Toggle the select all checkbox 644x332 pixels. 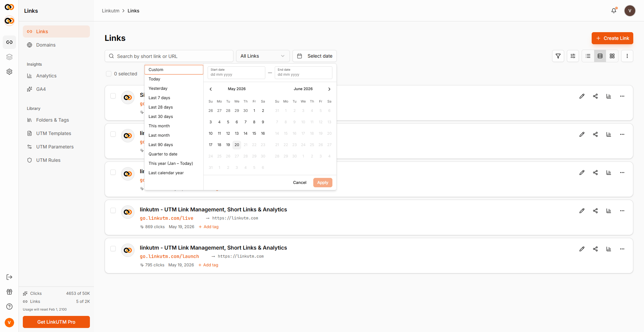click(x=109, y=74)
